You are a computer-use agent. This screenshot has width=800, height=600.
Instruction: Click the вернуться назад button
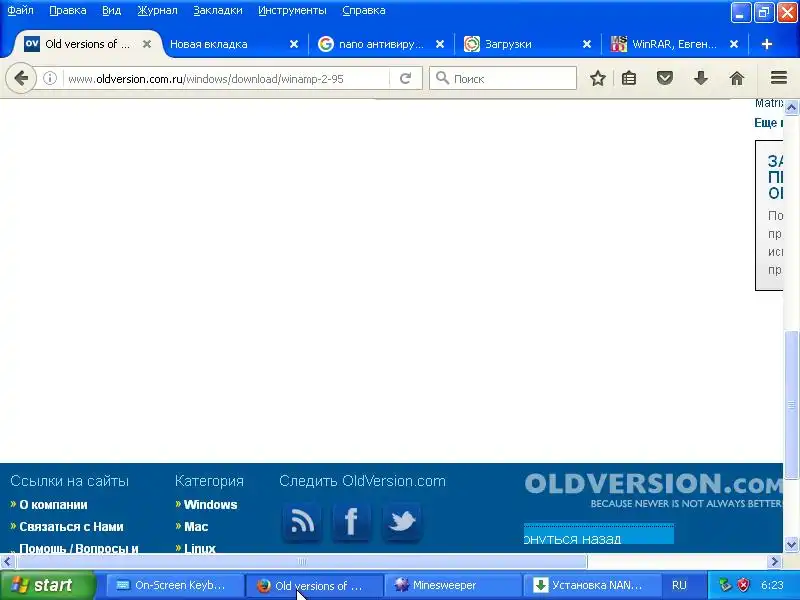(598, 534)
